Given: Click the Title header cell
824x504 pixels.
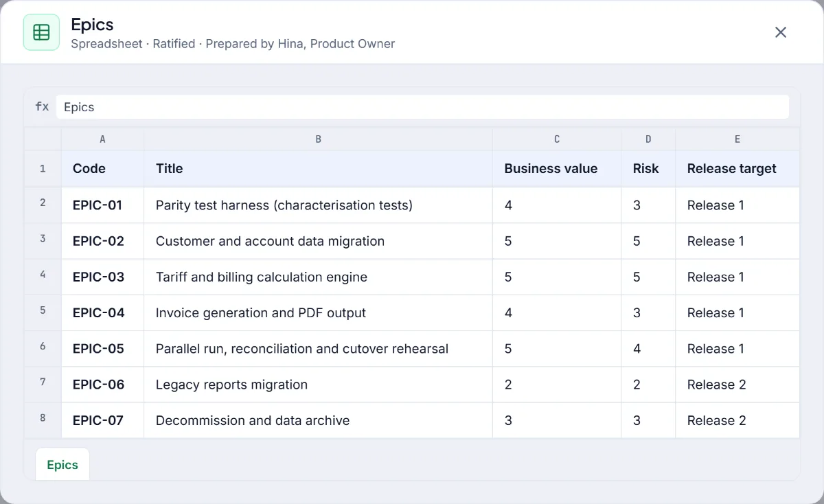Looking at the screenshot, I should click(318, 169).
